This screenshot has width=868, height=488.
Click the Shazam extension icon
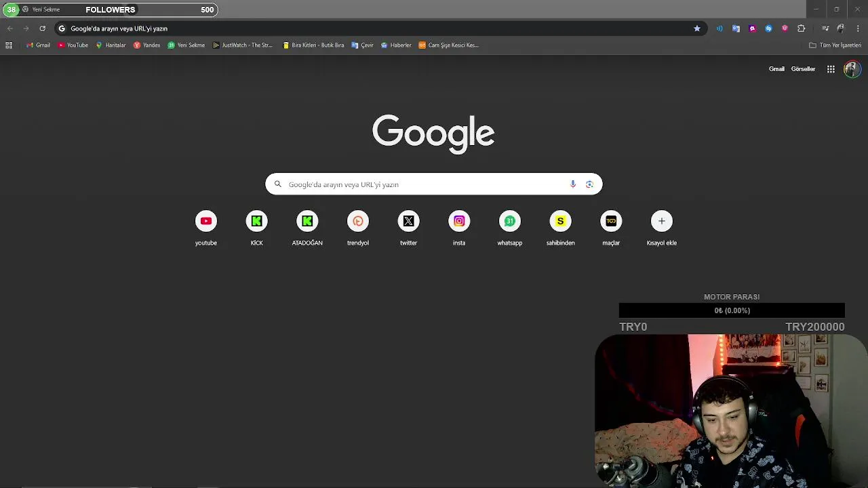[x=768, y=28]
